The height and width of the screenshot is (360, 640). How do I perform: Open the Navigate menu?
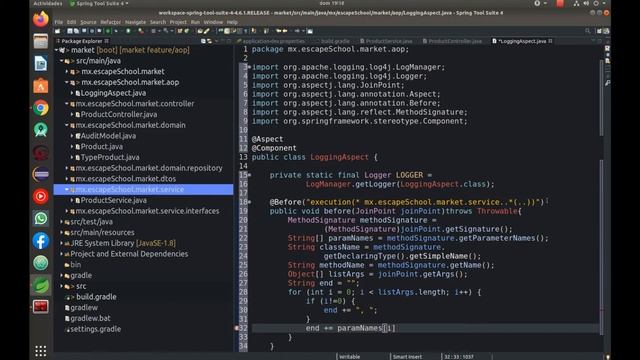click(136, 22)
